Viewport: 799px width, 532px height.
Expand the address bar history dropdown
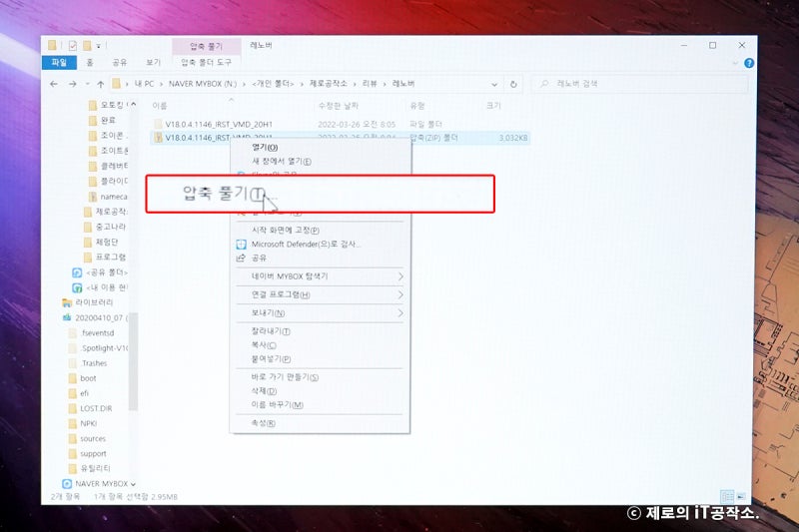494,84
